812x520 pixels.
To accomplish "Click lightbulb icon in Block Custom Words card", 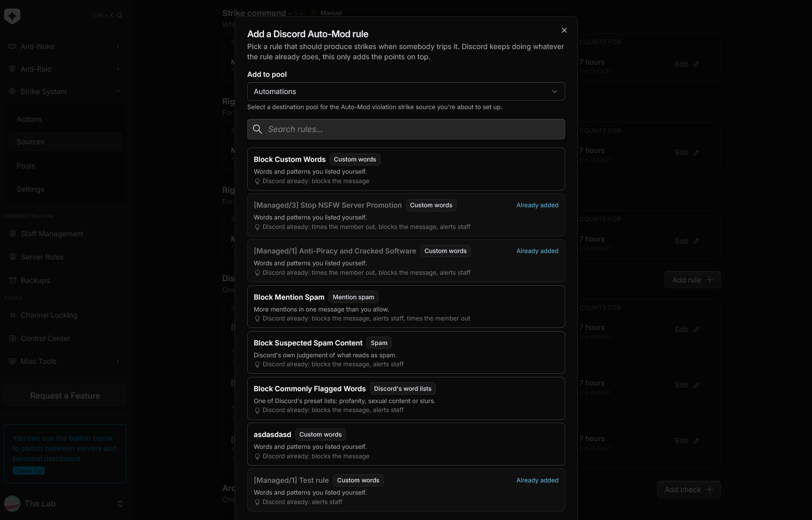I will [257, 181].
